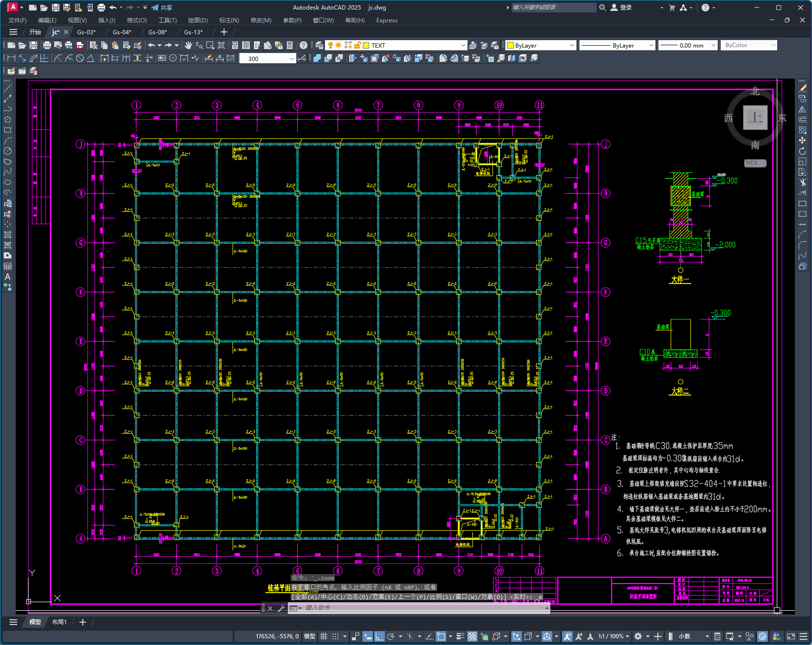812x645 pixels.
Task: Open the Express menu
Action: [387, 20]
